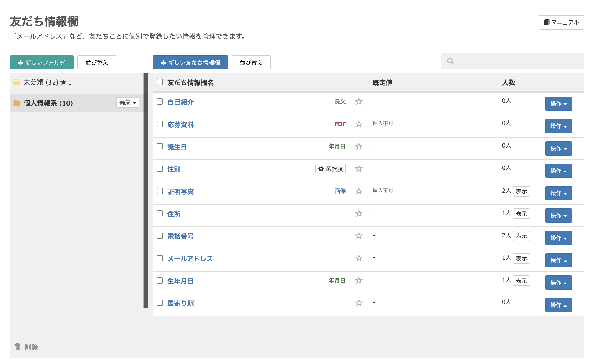This screenshot has height=364, width=591.
Task: Star the 自己紹介 field as favorite
Action: (x=359, y=102)
